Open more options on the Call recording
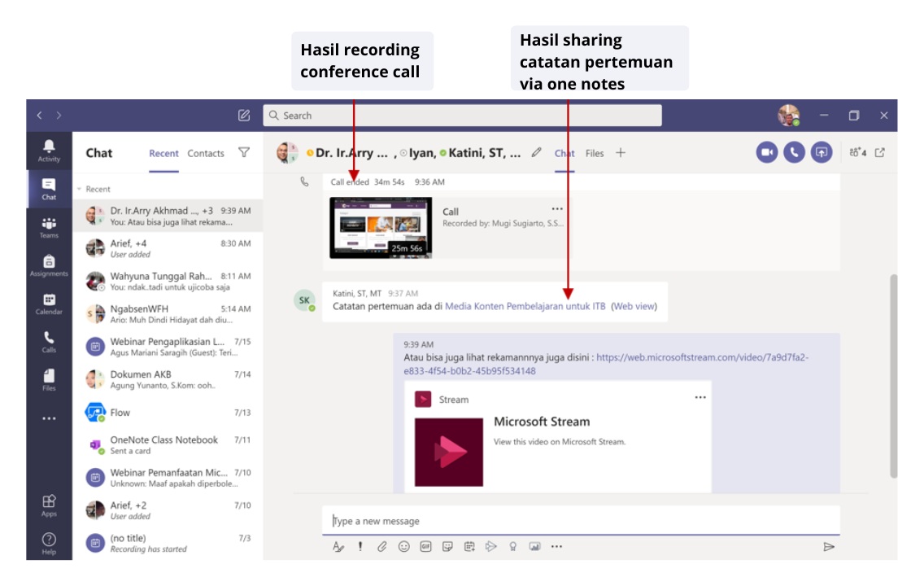Image resolution: width=924 pixels, height=586 pixels. click(557, 208)
